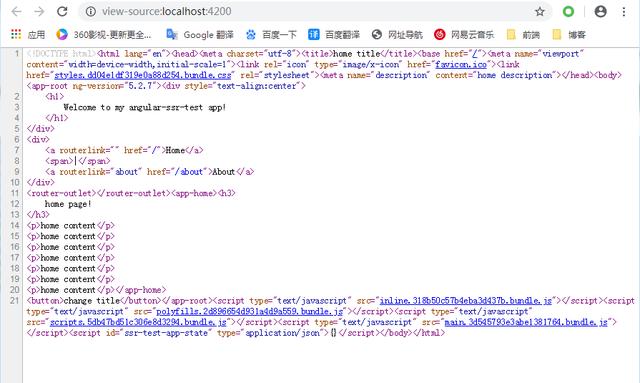640x383 pixels.
Task: Click line number 21 in the gutter
Action: (15, 301)
